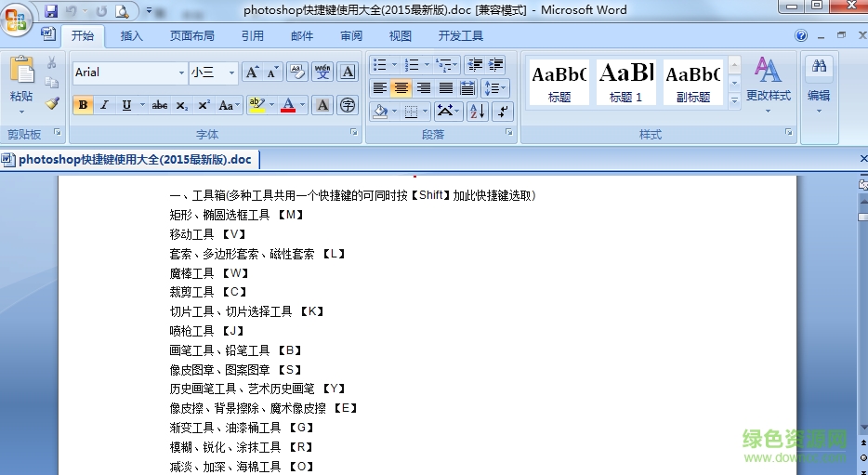Click the Phonetic Guide wén icon
Screen dimensions: 868x475
(x=322, y=72)
